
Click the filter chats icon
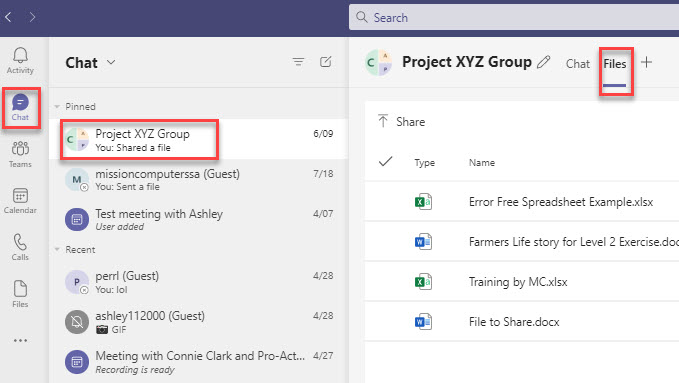coord(298,62)
